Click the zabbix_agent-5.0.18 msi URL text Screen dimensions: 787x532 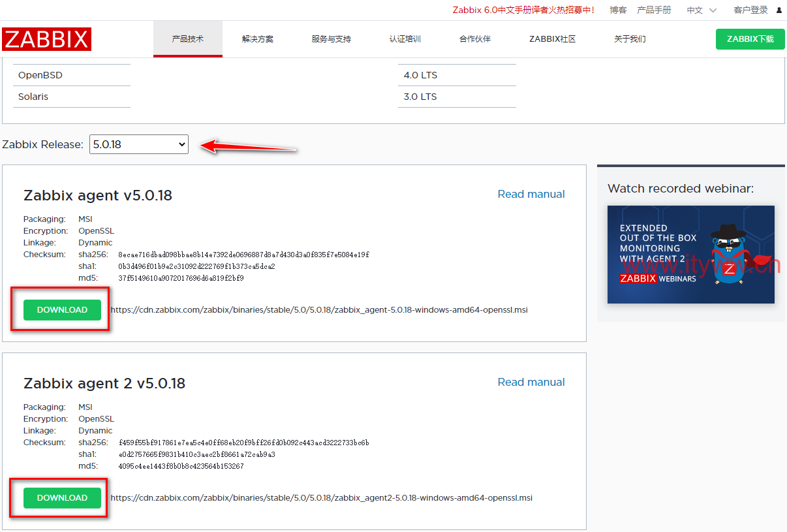[x=319, y=310]
